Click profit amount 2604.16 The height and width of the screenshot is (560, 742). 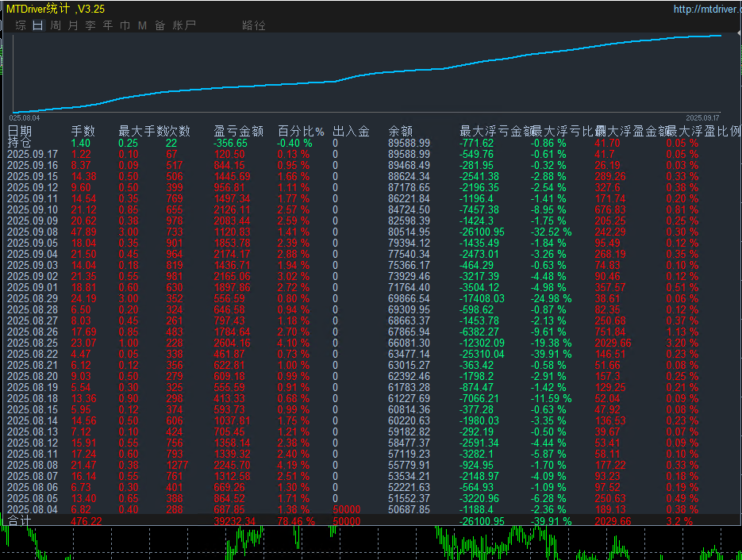(232, 343)
